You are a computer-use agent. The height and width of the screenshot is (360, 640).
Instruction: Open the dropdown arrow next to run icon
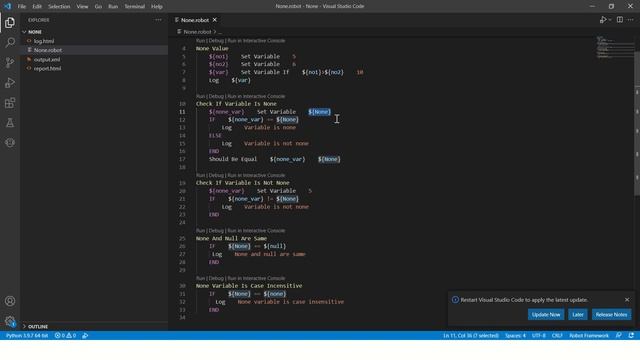pos(610,20)
